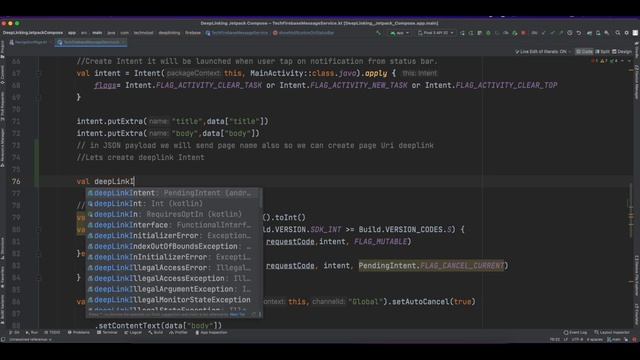This screenshot has width=640, height=360.
Task: Close the TechFirebaseMessageService.kt tab
Action: point(124,42)
